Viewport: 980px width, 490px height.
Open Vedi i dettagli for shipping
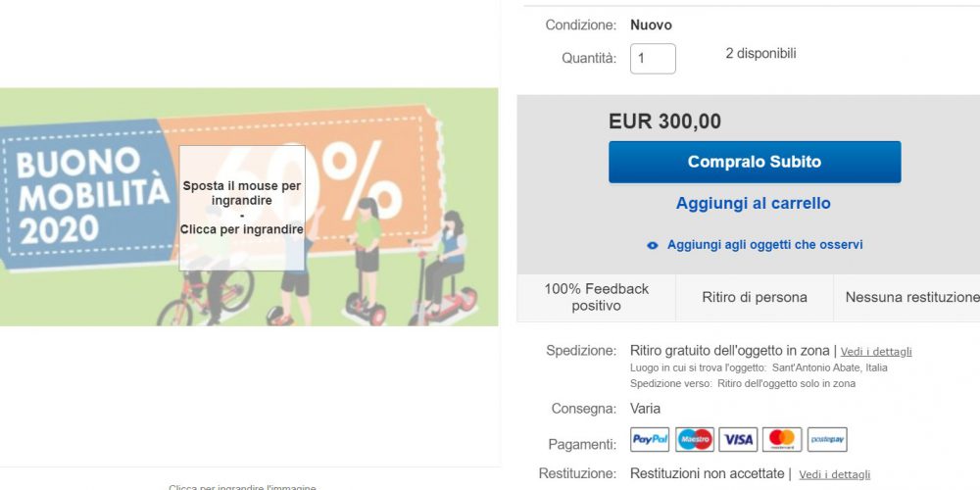(x=875, y=351)
